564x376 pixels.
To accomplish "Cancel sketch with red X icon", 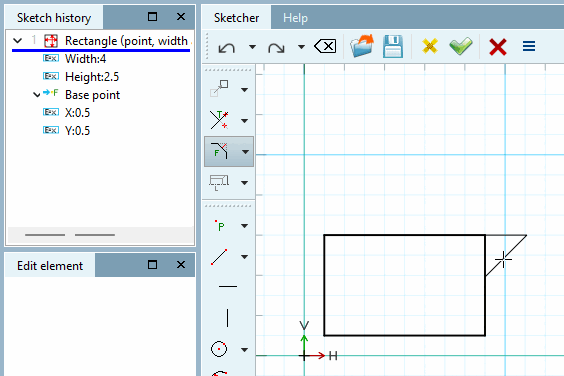I will coord(498,47).
